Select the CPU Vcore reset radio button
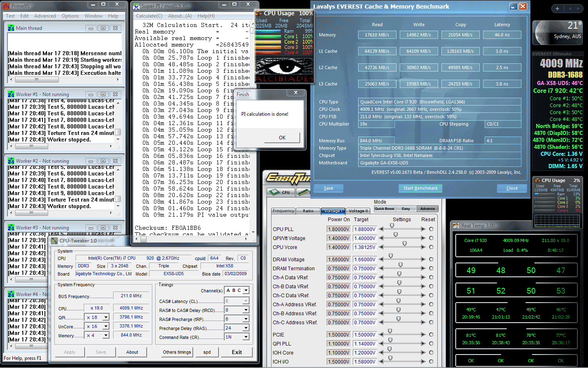 431,247
